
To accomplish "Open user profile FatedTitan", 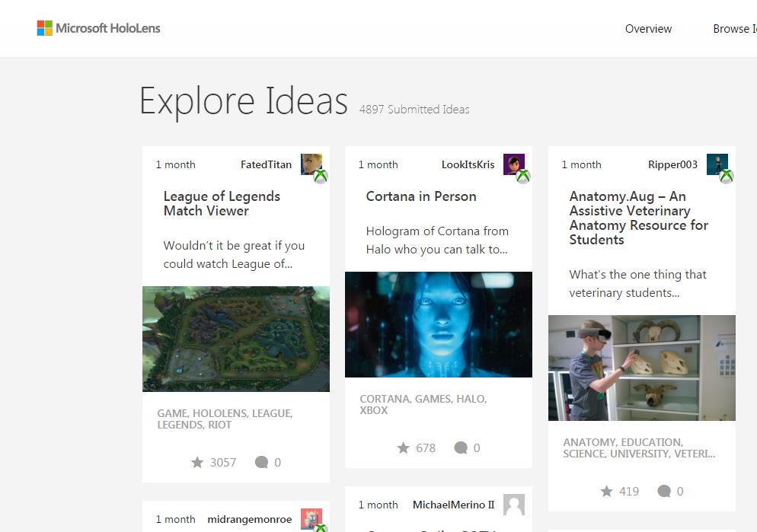I will click(266, 164).
